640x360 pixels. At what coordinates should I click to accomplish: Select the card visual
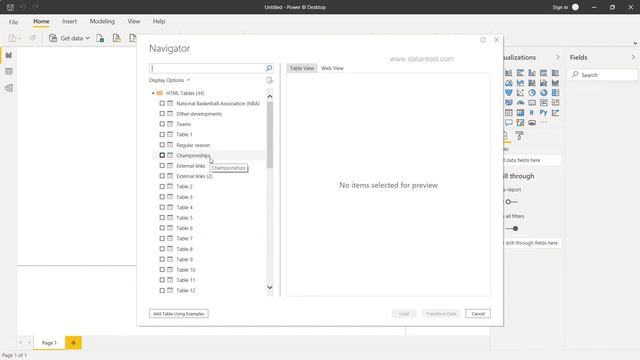click(532, 102)
